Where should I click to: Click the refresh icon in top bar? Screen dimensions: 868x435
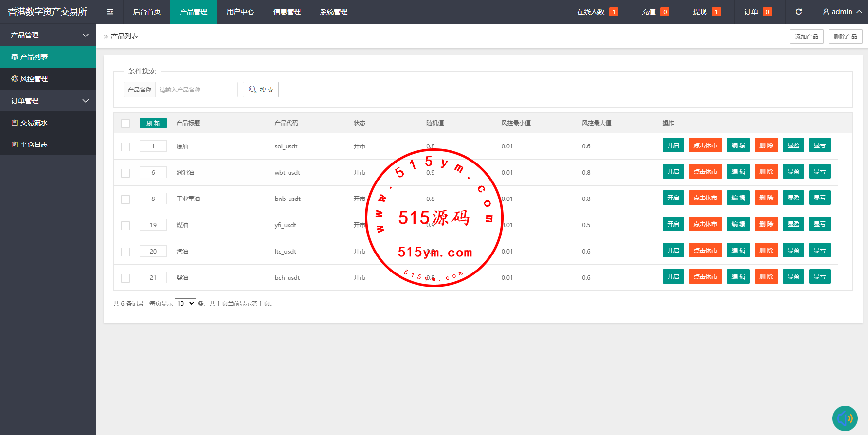798,12
